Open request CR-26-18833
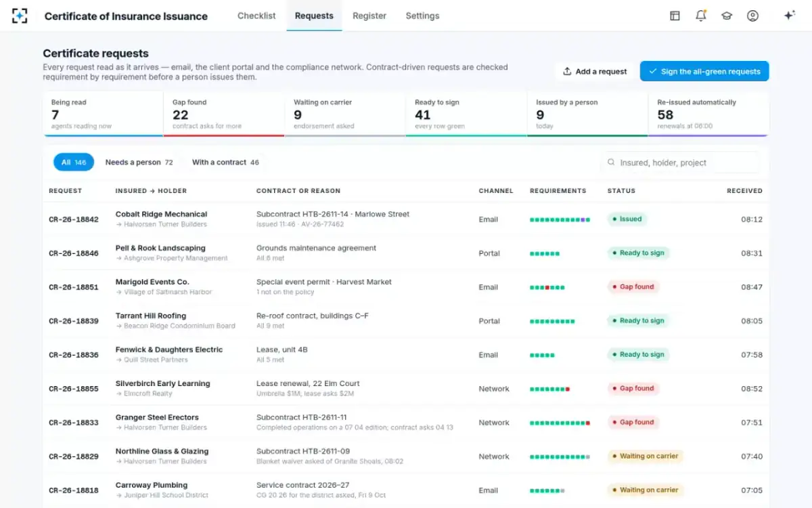The width and height of the screenshot is (812, 508). click(74, 423)
